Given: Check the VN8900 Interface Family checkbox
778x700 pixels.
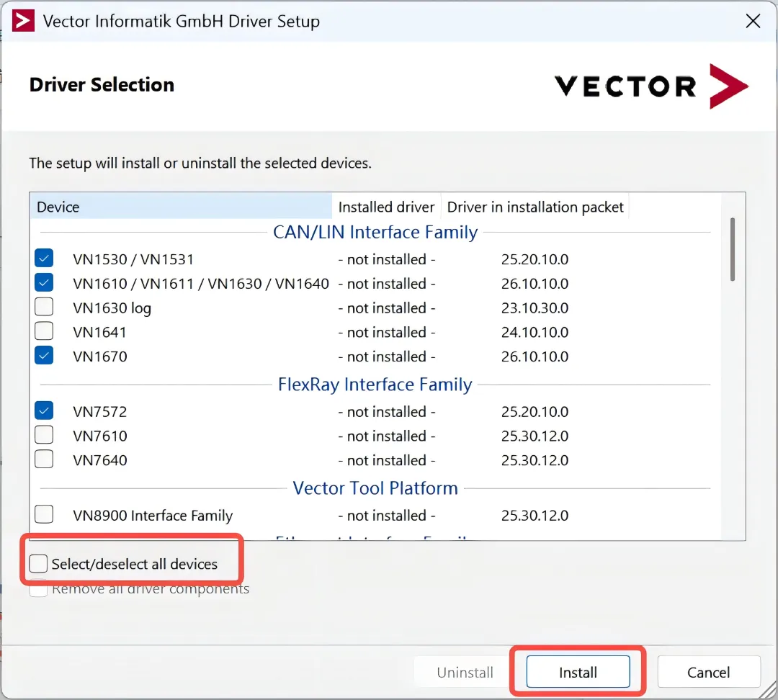Looking at the screenshot, I should pyautogui.click(x=44, y=514).
